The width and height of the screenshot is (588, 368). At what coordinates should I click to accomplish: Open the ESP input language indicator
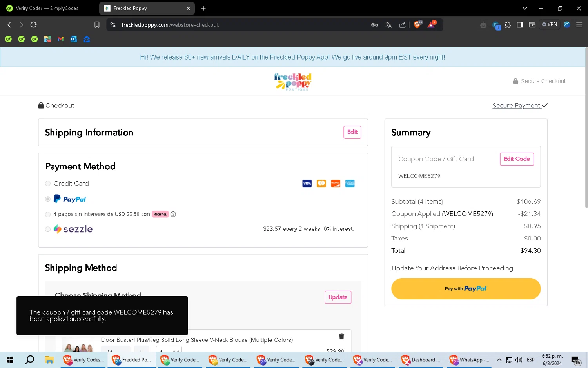[531, 360]
